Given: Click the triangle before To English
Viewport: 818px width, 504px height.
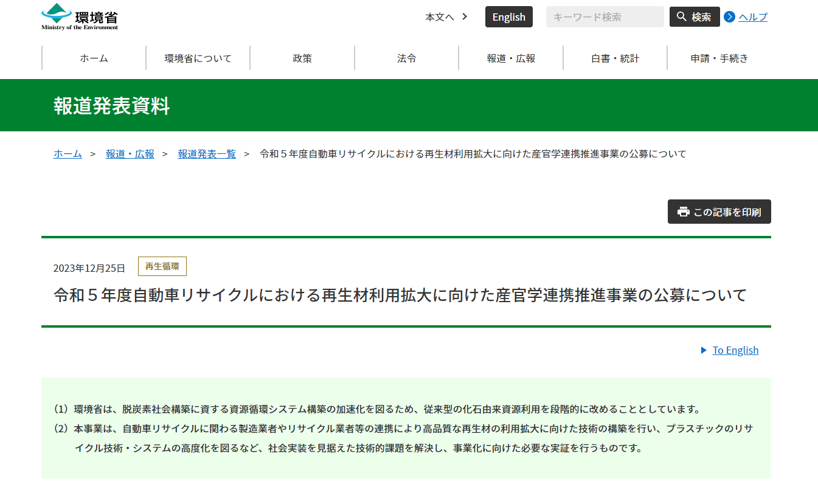Looking at the screenshot, I should coord(704,350).
